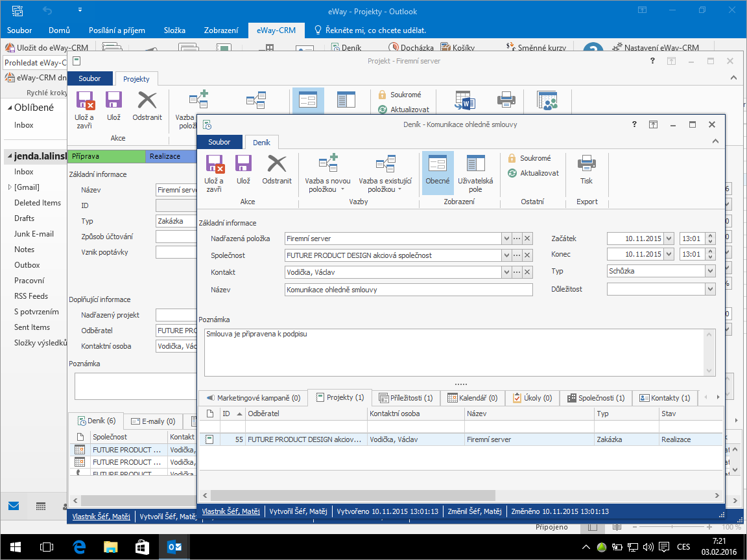
Task: Click Aktualizovat in Deník ribbon
Action: pos(534,173)
